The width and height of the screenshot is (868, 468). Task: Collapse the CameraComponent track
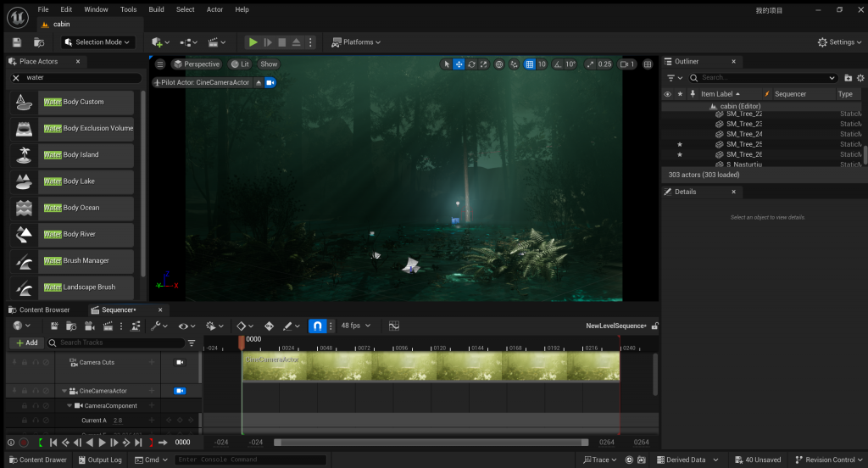pyautogui.click(x=70, y=405)
